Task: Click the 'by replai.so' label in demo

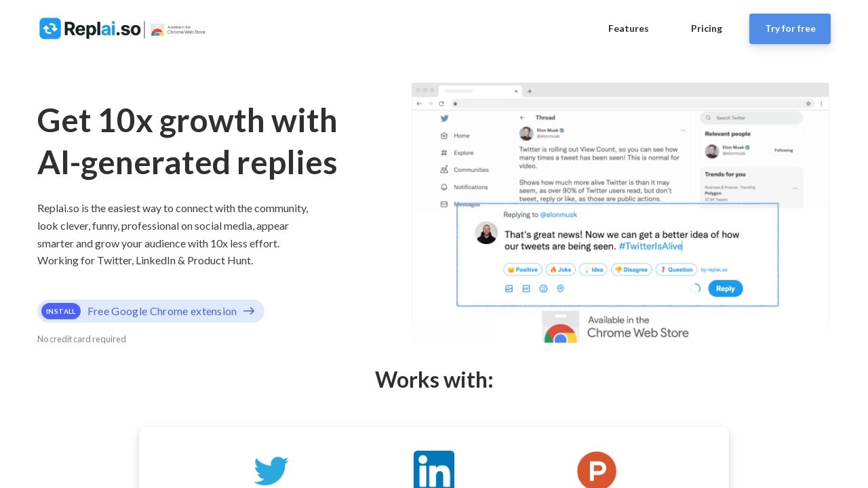Action: tap(714, 269)
